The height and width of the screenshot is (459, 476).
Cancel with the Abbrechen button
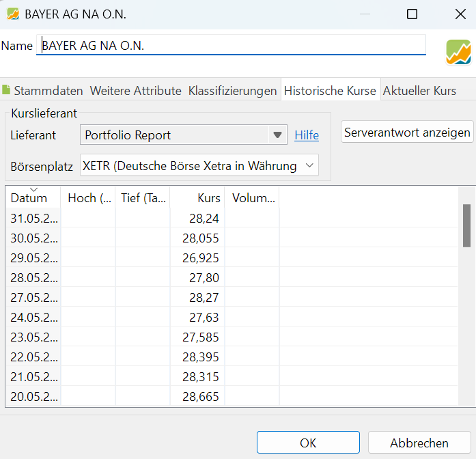point(419,443)
